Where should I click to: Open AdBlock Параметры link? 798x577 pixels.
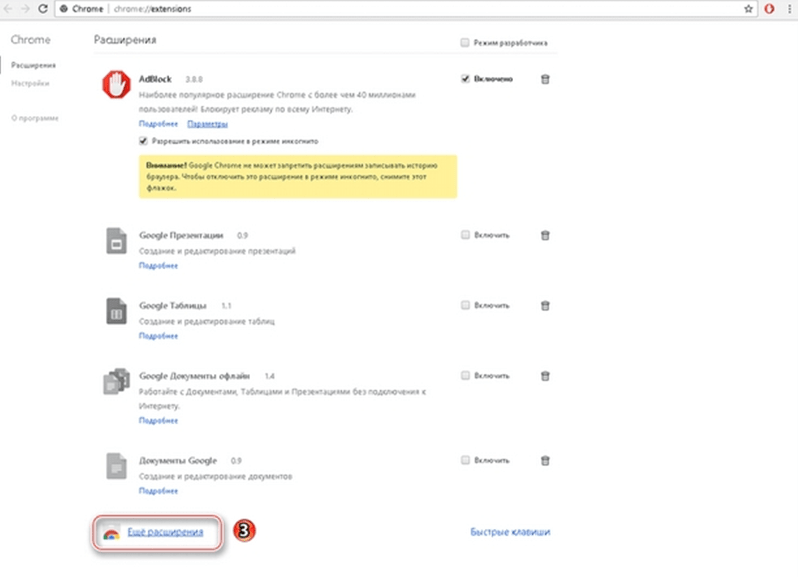(207, 124)
